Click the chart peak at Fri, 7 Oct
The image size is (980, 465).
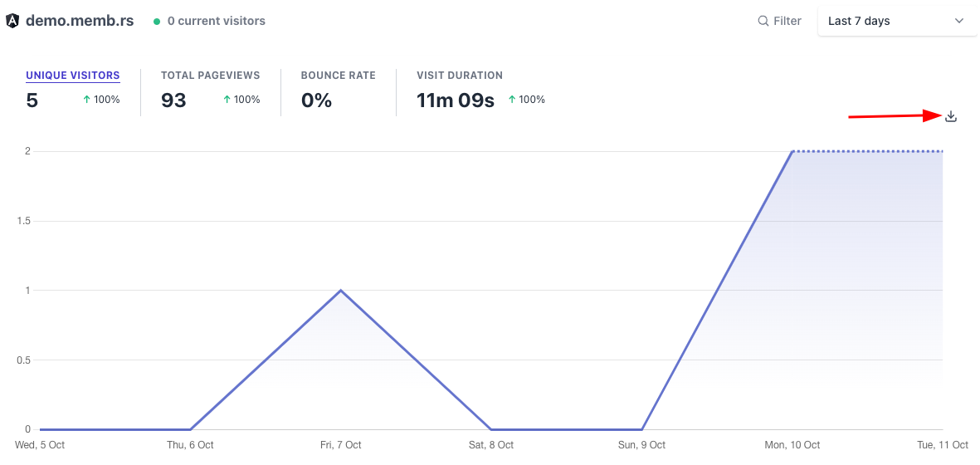(341, 291)
